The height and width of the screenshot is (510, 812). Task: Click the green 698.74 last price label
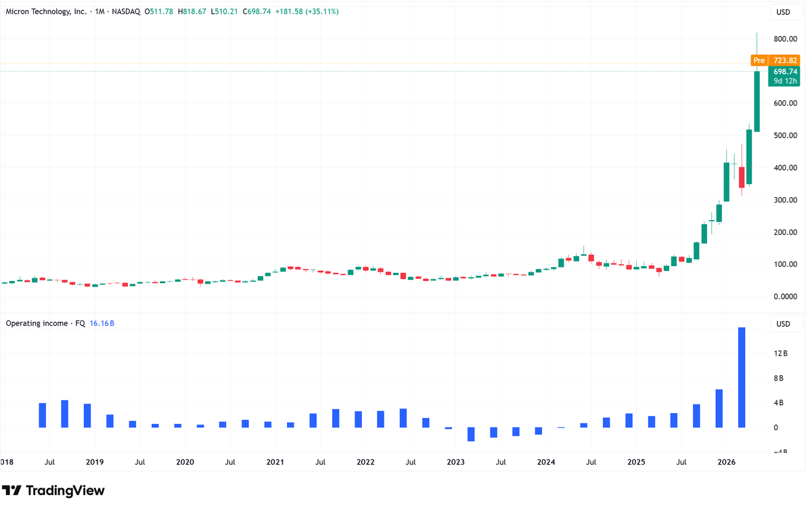785,71
